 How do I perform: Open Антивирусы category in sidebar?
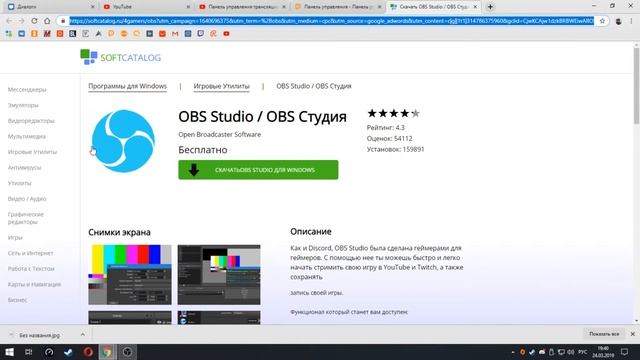(x=24, y=167)
